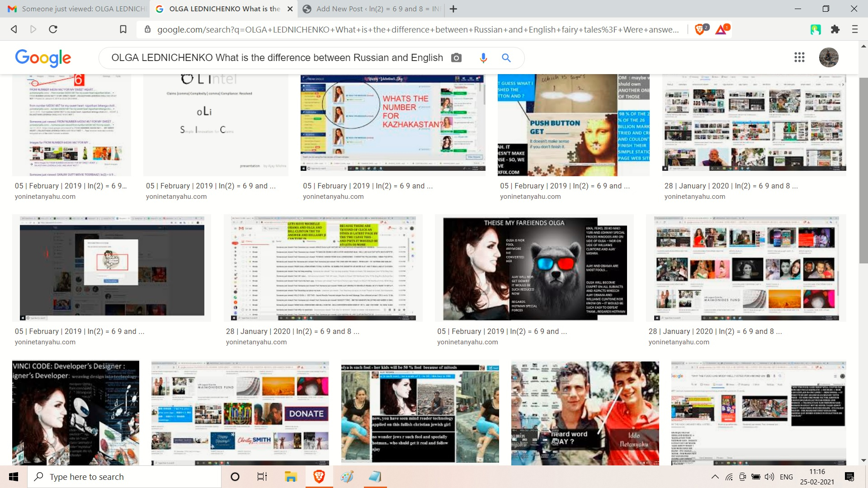Open the Iddo Netanyahu two men thumbnail
Screen dimensions: 868x488
tap(585, 413)
